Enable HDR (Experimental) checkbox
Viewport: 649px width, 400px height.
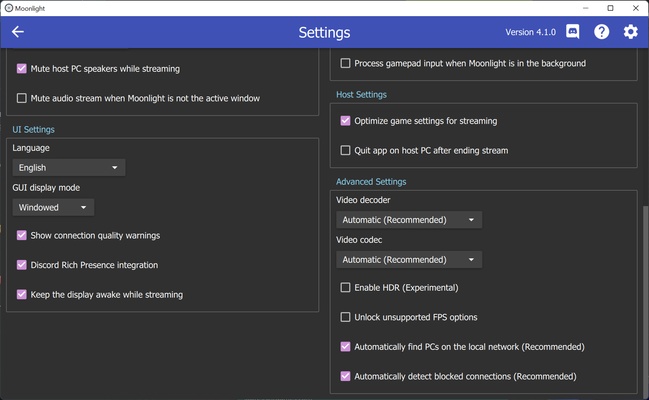tap(346, 288)
